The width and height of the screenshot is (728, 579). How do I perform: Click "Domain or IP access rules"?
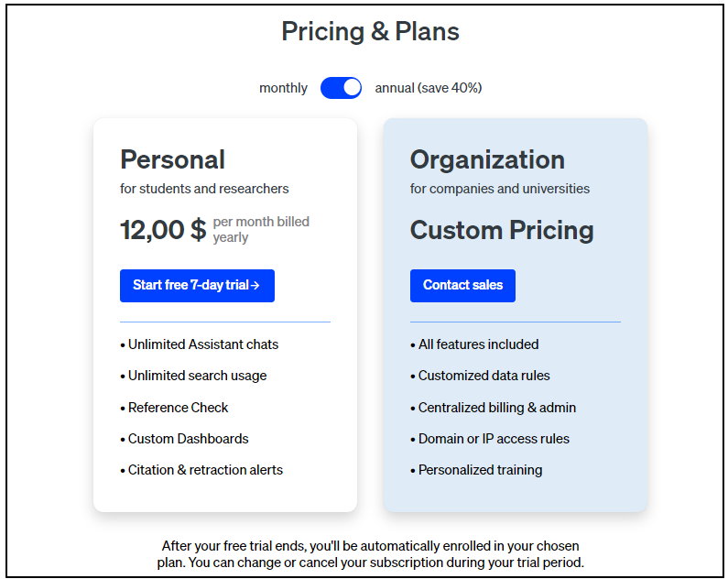click(494, 439)
